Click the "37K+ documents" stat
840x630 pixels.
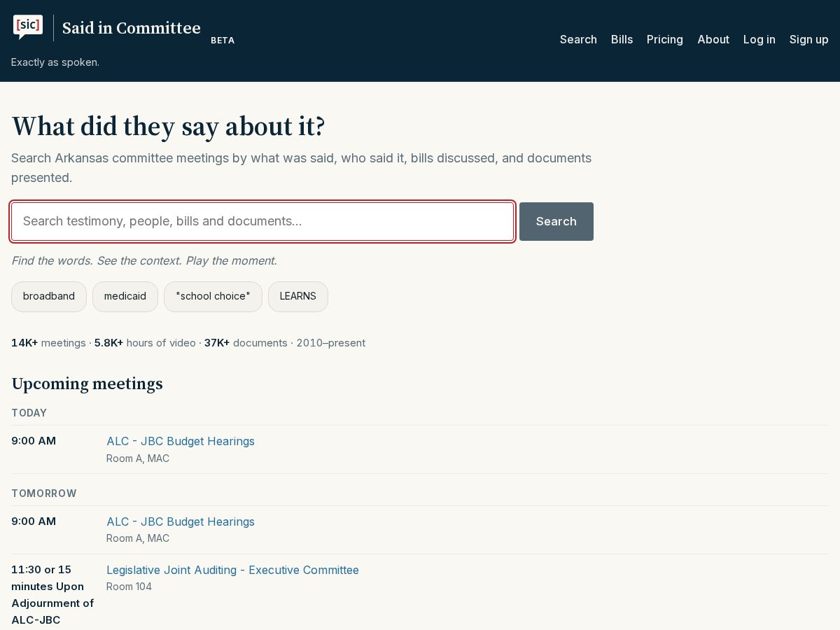[246, 343]
